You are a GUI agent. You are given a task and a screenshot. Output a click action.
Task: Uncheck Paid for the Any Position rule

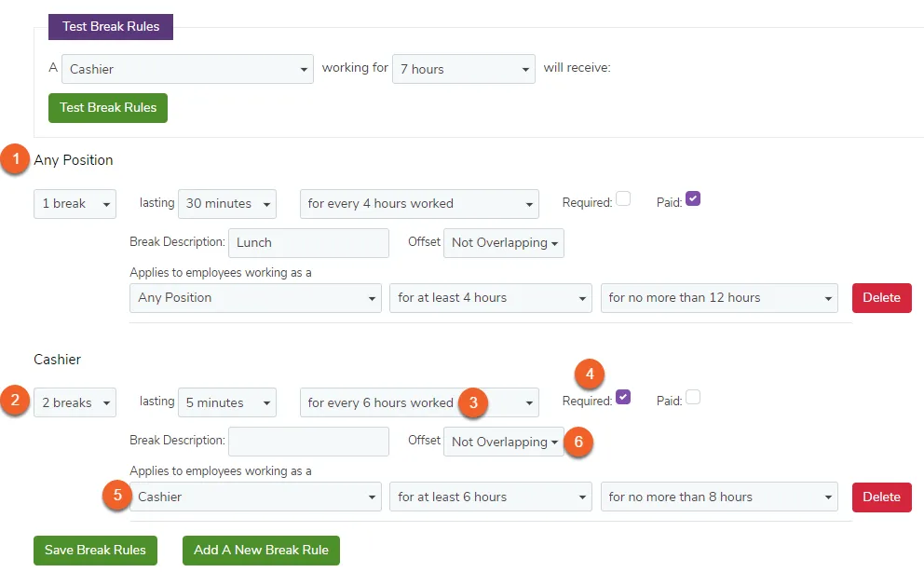693,198
